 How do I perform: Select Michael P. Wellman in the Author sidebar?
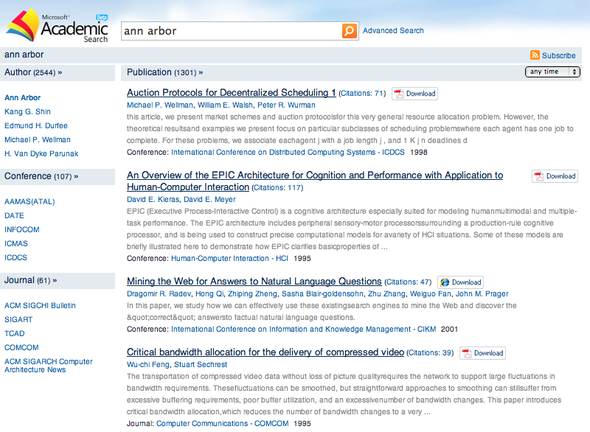(37, 140)
